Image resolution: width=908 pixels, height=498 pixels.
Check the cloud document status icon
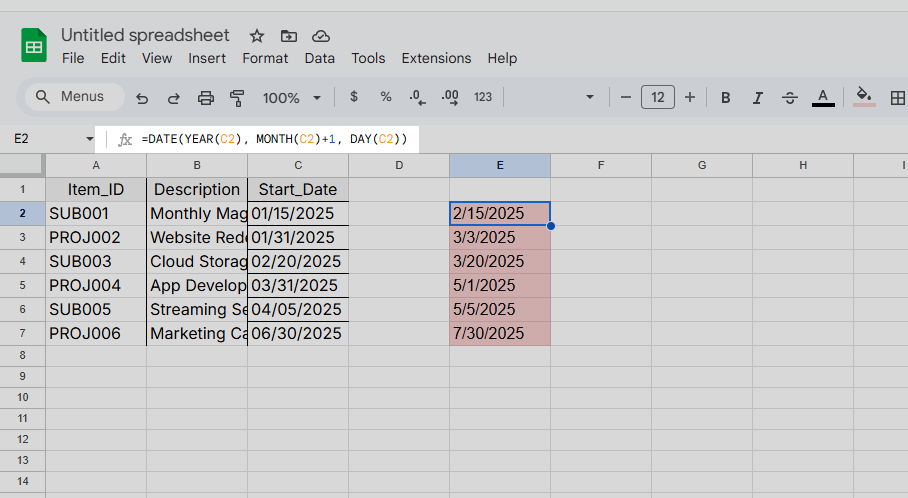321,36
